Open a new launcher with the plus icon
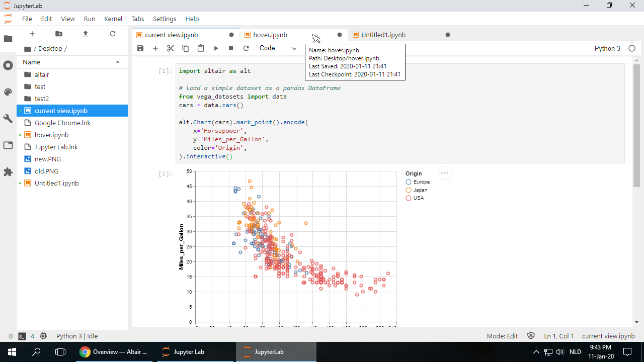 pyautogui.click(x=32, y=34)
